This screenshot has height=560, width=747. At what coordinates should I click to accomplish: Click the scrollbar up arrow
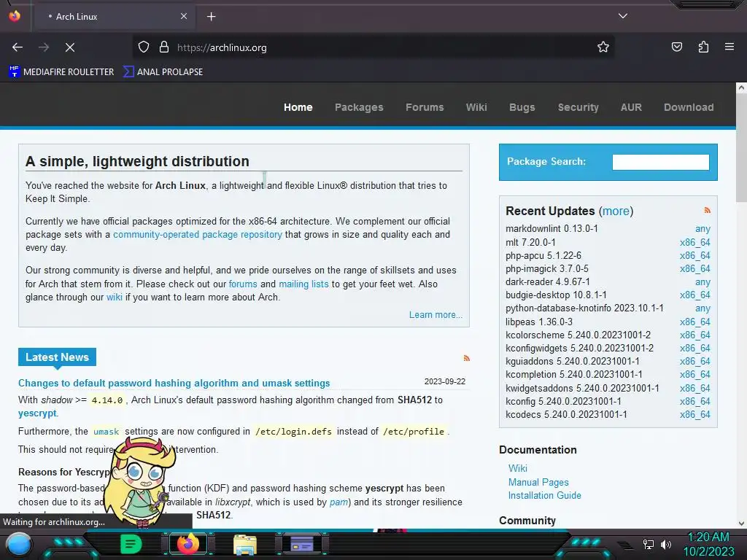[x=741, y=87]
